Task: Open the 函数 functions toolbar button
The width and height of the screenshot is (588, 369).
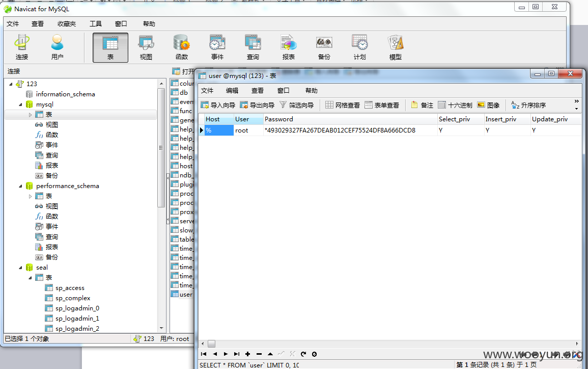Action: pyautogui.click(x=182, y=47)
